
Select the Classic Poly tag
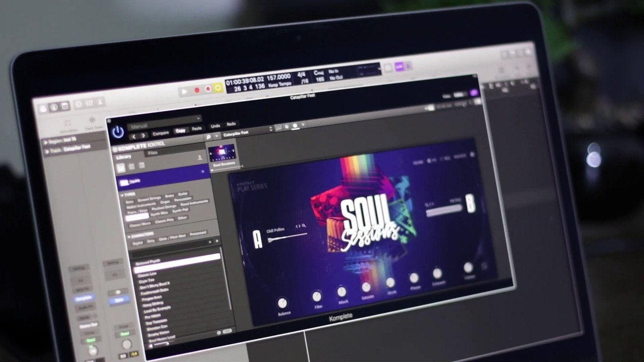point(164,220)
